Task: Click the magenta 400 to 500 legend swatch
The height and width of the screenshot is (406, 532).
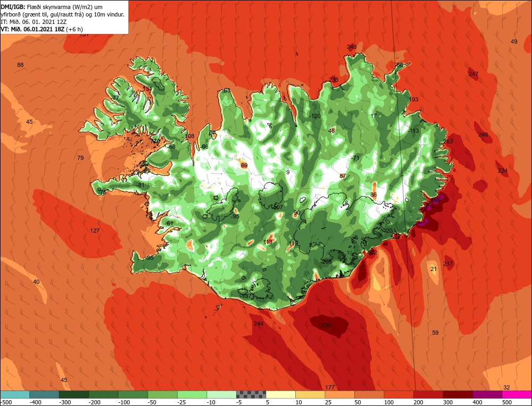Action: (x=487, y=394)
